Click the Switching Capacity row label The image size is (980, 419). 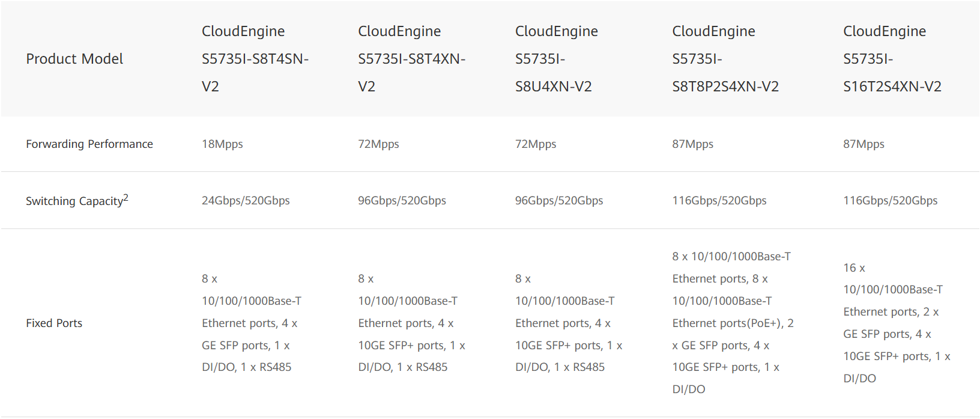pos(74,201)
